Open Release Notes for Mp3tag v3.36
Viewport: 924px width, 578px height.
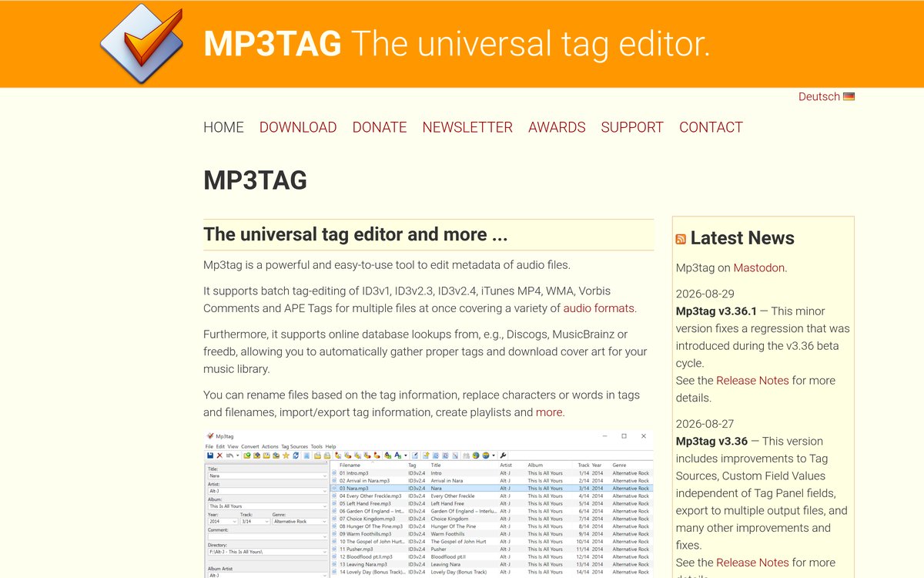[752, 563]
